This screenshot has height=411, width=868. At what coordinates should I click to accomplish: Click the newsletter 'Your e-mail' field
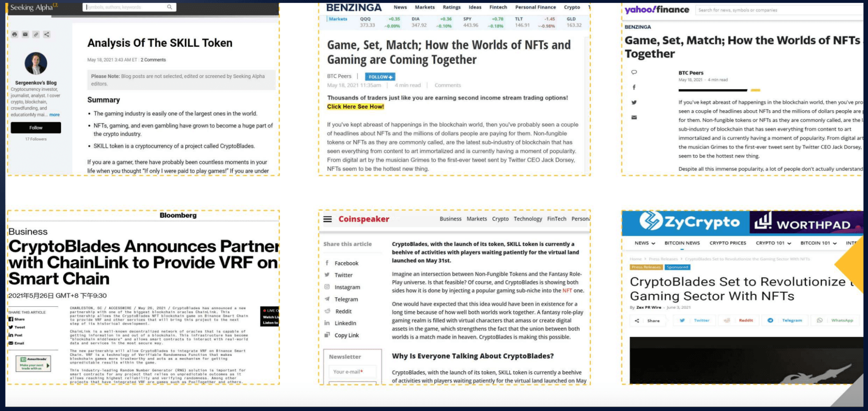point(352,372)
